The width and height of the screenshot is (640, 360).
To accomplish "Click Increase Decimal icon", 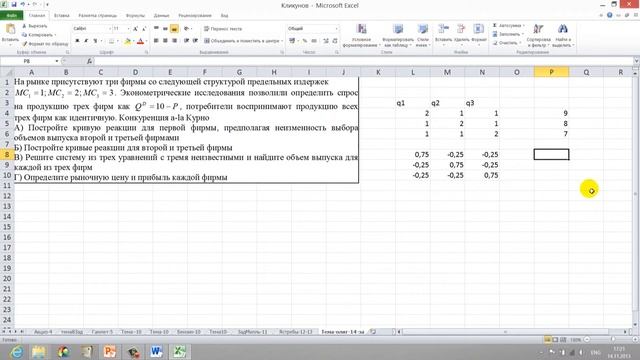I will click(326, 41).
